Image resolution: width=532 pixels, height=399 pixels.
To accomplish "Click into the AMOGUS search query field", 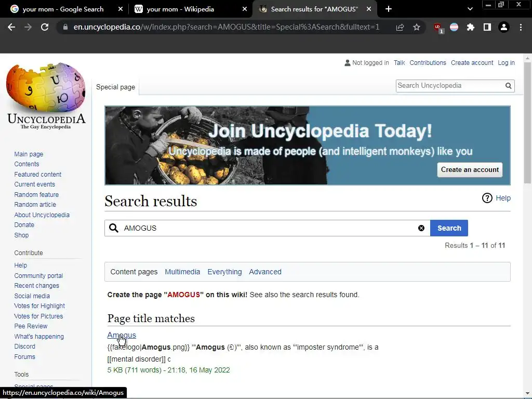I will click(267, 228).
